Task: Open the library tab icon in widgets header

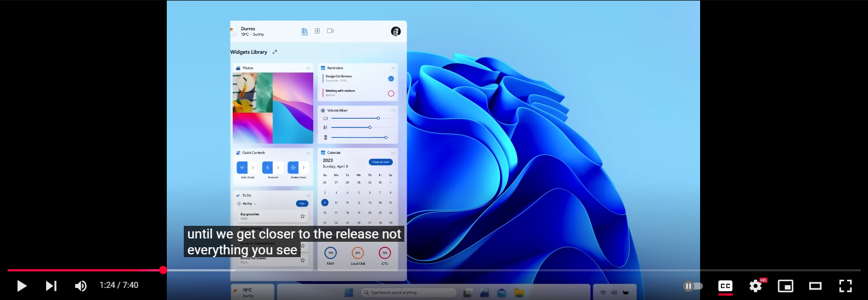Action: pos(305,31)
